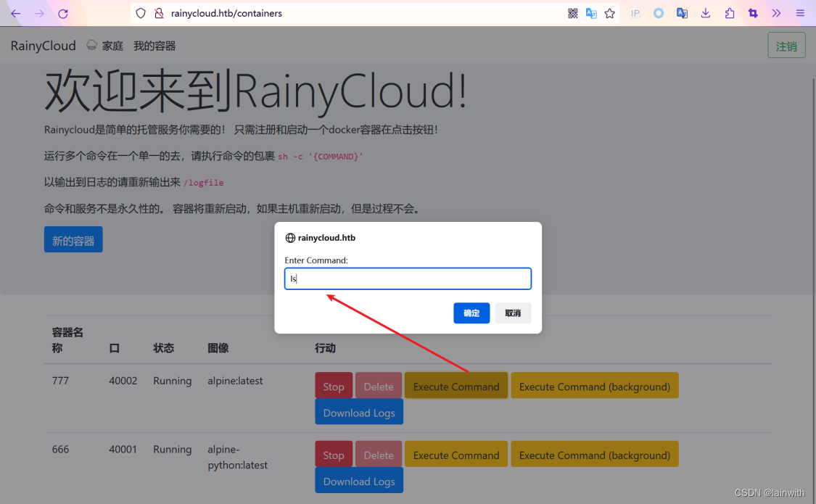This screenshot has height=504, width=816.
Task: Click the IP extension icon
Action: click(x=635, y=14)
